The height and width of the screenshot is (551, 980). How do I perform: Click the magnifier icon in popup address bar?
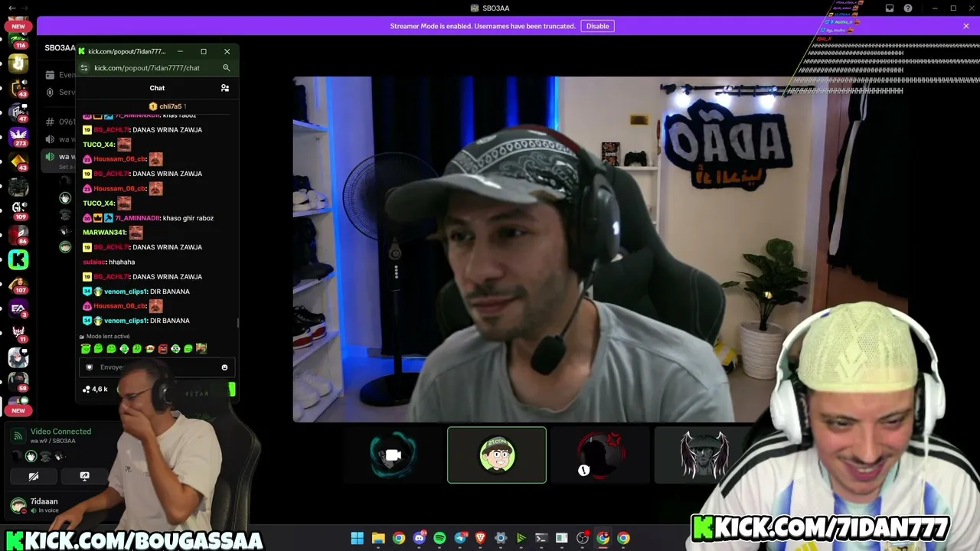226,68
